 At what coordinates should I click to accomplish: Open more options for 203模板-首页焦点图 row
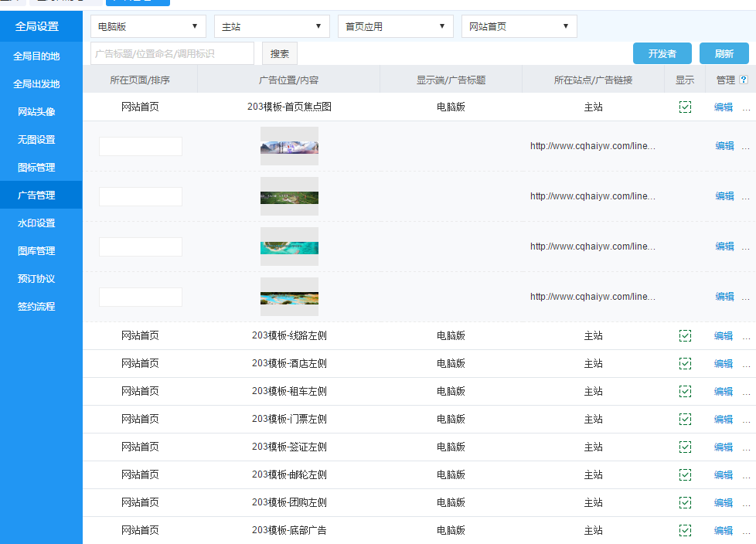tap(746, 107)
